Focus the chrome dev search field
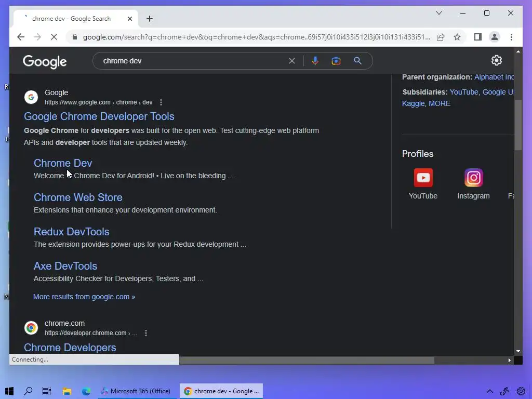This screenshot has width=532, height=399. point(193,61)
